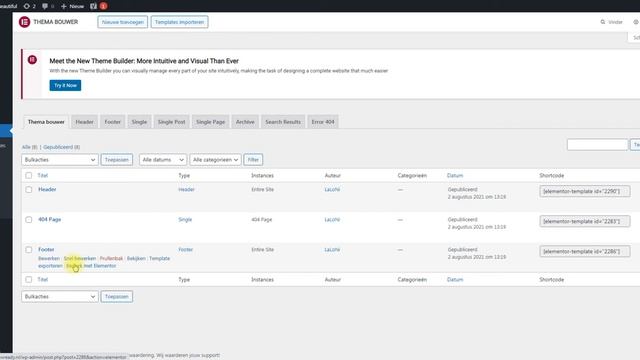
Task: Switch to the Error 404 tab
Action: point(323,122)
